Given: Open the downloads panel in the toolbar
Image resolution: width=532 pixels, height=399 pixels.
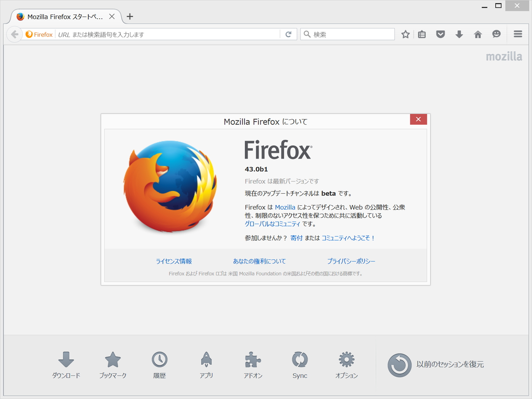Looking at the screenshot, I should pos(459,34).
